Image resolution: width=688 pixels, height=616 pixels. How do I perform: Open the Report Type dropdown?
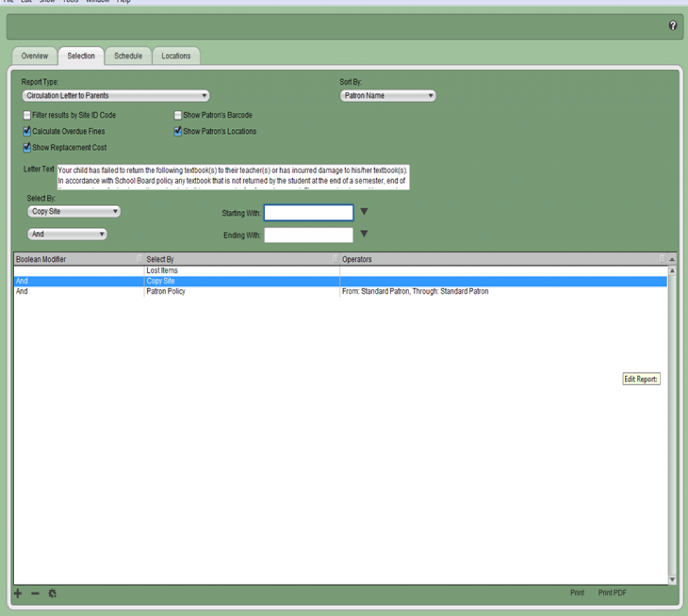(116, 95)
